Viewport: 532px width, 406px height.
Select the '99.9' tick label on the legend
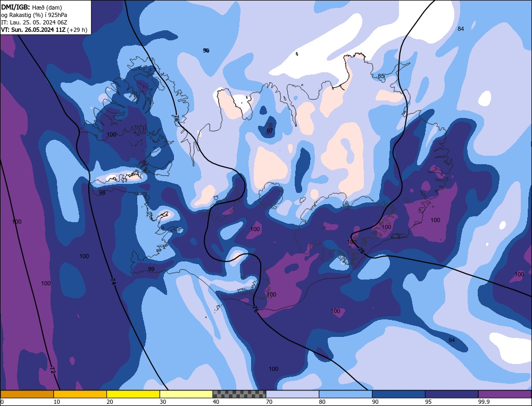click(x=483, y=402)
